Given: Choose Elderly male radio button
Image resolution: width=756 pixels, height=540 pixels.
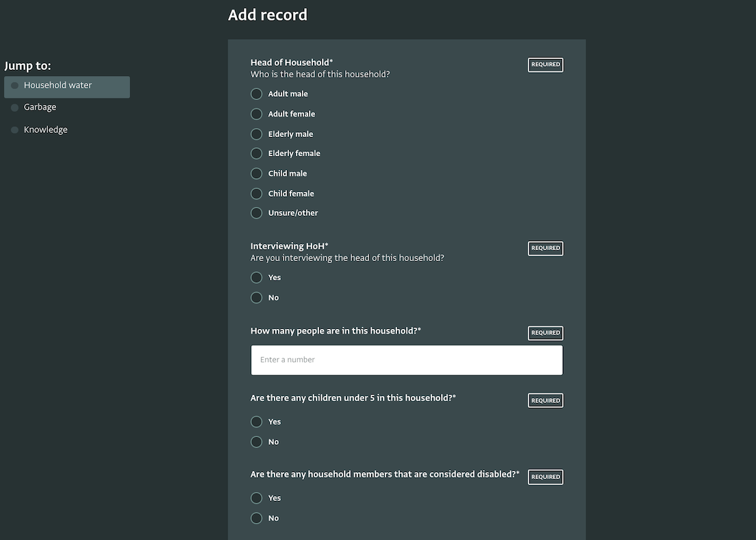Looking at the screenshot, I should click(257, 134).
